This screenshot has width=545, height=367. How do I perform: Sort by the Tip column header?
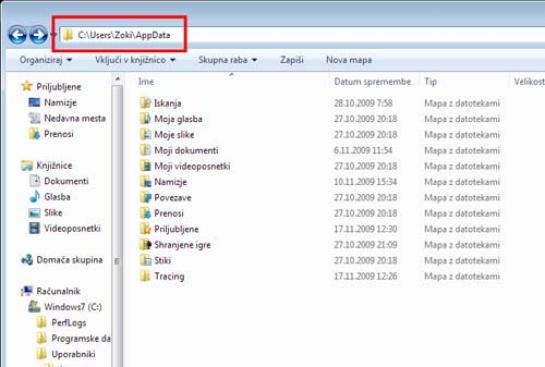(x=430, y=82)
